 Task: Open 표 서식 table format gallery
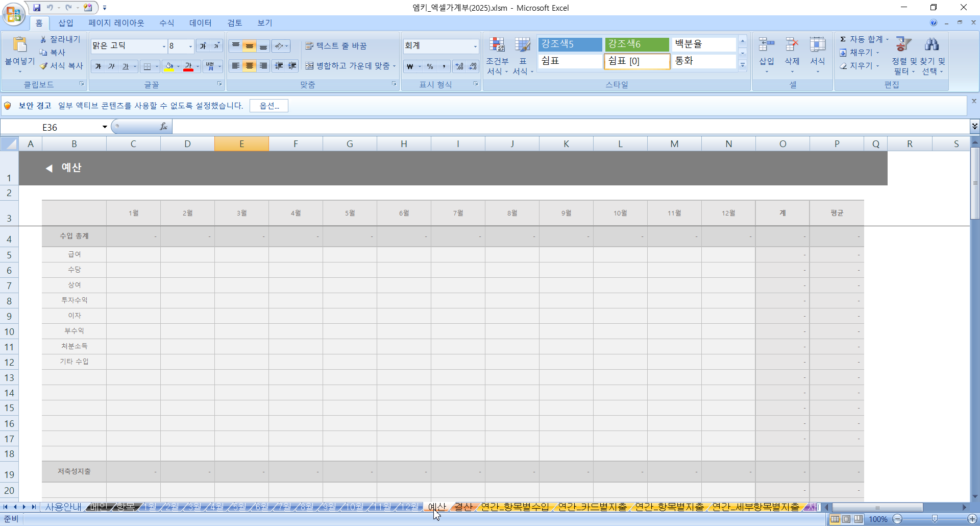tap(523, 56)
